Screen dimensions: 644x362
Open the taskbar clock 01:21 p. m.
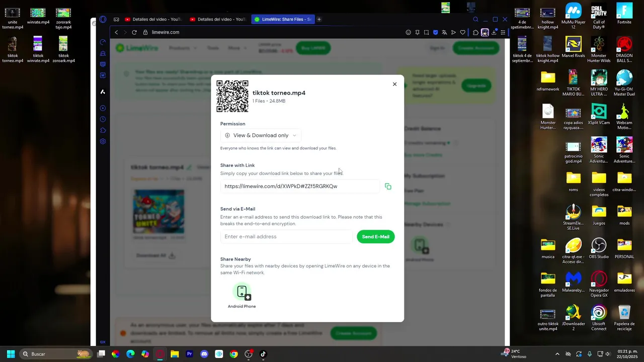pyautogui.click(x=627, y=354)
